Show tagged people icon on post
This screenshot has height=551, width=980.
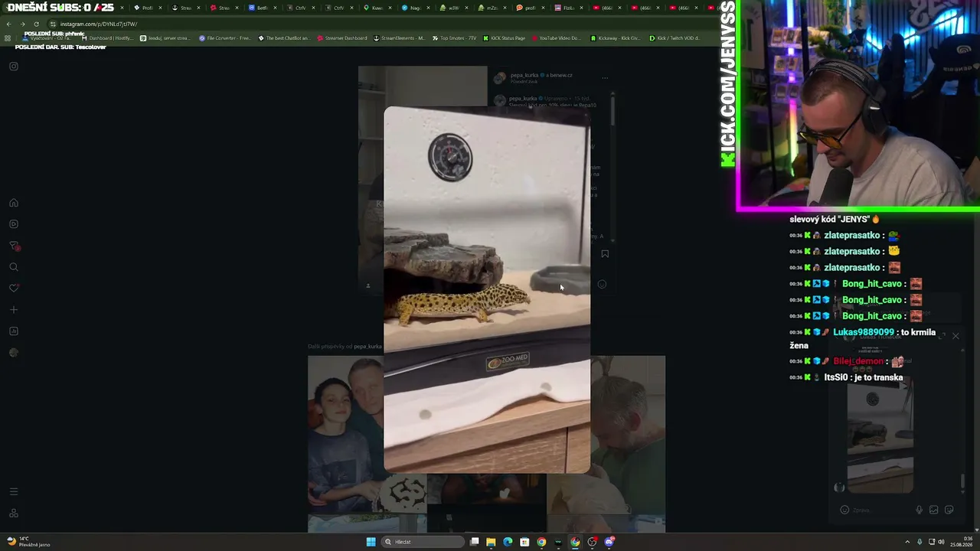coord(368,286)
